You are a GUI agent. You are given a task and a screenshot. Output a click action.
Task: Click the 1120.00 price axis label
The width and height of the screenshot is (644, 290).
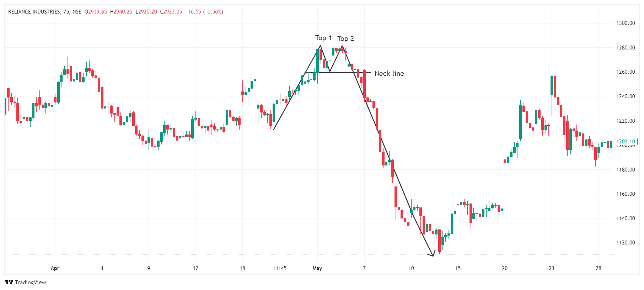point(626,243)
